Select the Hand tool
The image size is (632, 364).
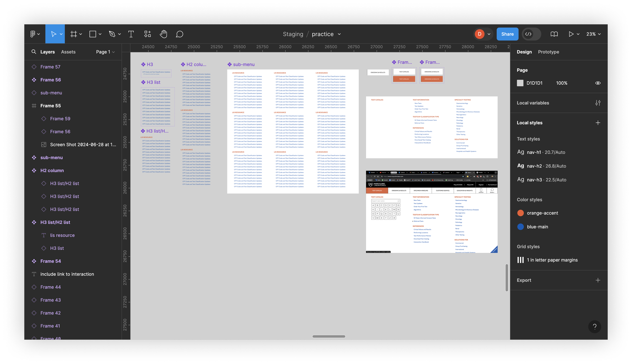(x=163, y=34)
